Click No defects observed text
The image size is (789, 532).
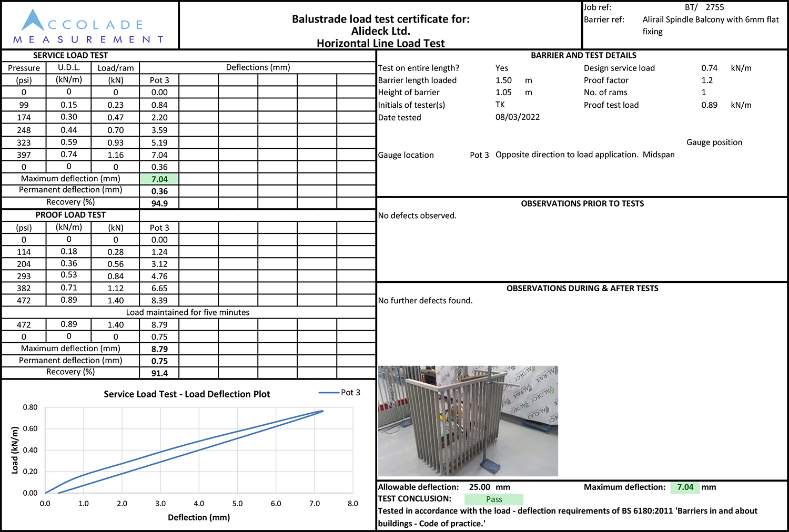click(x=417, y=216)
